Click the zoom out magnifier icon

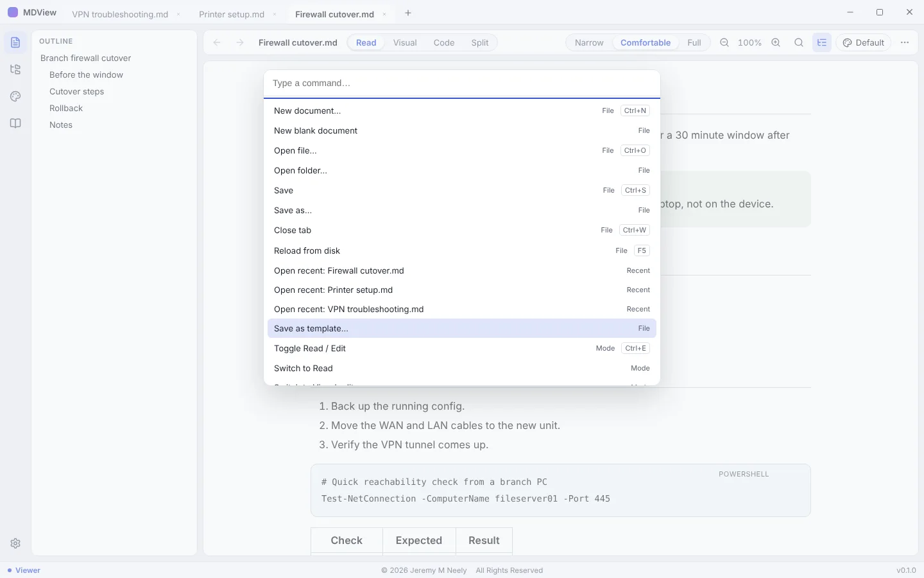click(x=724, y=42)
